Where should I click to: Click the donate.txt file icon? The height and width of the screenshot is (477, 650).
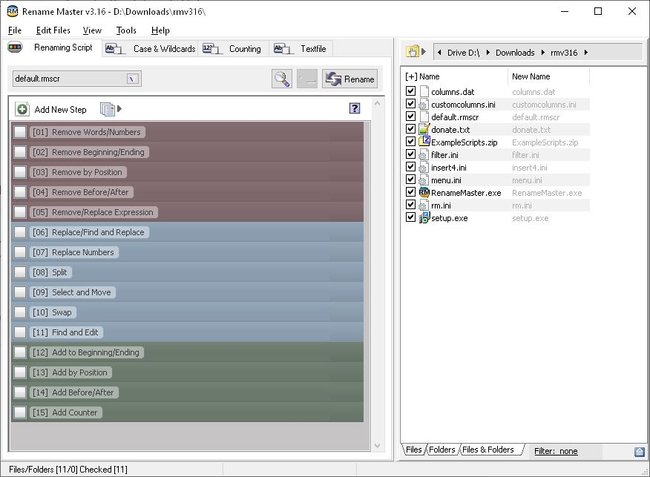(x=424, y=129)
